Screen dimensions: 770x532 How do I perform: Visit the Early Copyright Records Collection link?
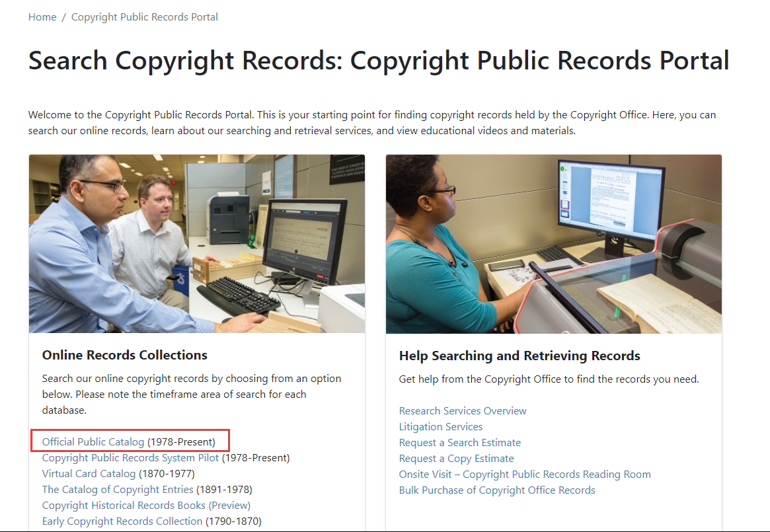pyautogui.click(x=122, y=521)
